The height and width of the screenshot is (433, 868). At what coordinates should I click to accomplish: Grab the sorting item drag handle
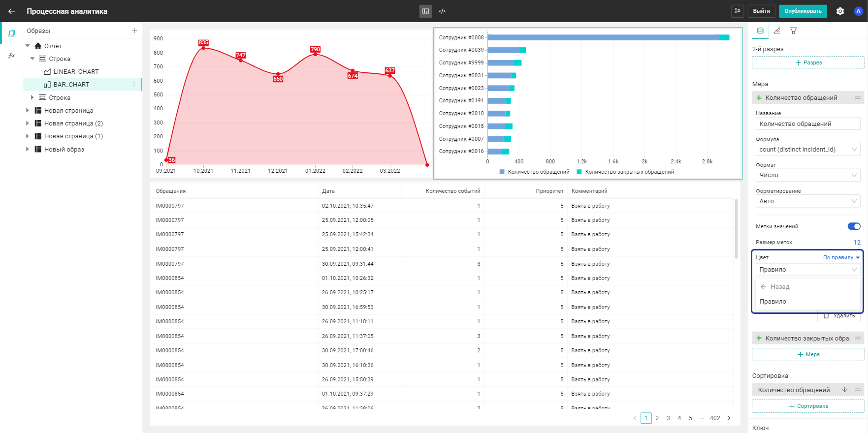(857, 390)
